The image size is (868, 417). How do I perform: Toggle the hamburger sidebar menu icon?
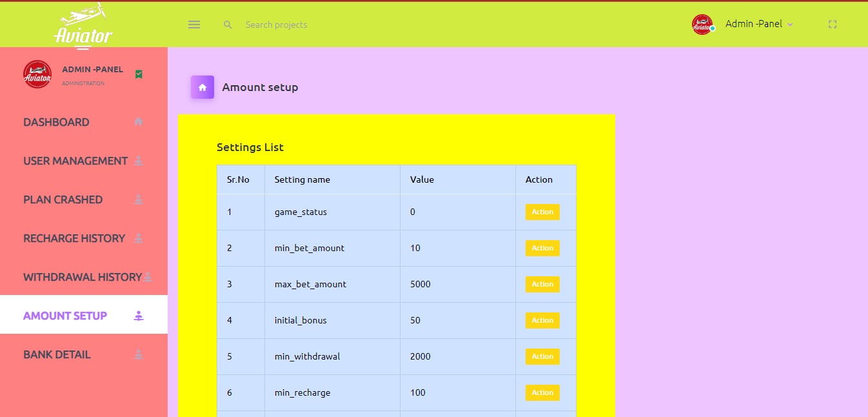(x=194, y=25)
